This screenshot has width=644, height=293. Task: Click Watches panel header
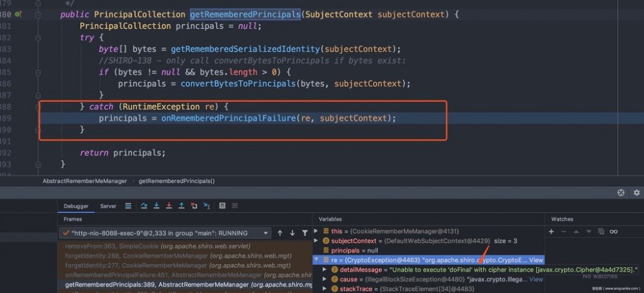562,220
